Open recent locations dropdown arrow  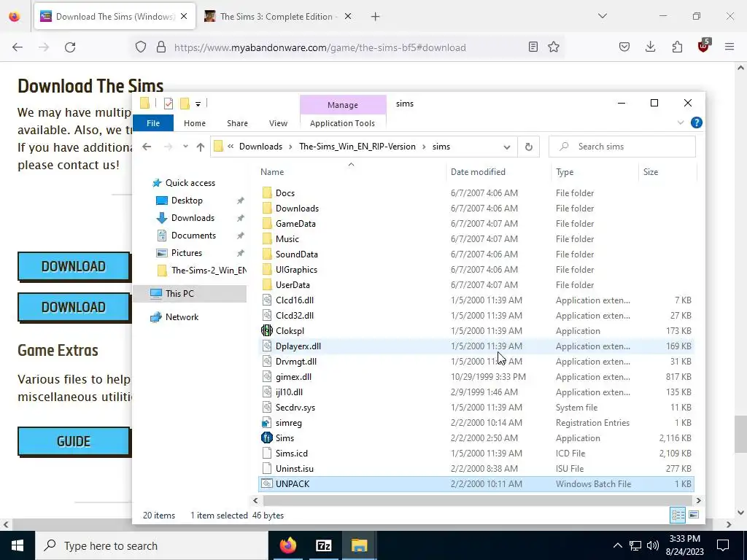(x=185, y=147)
